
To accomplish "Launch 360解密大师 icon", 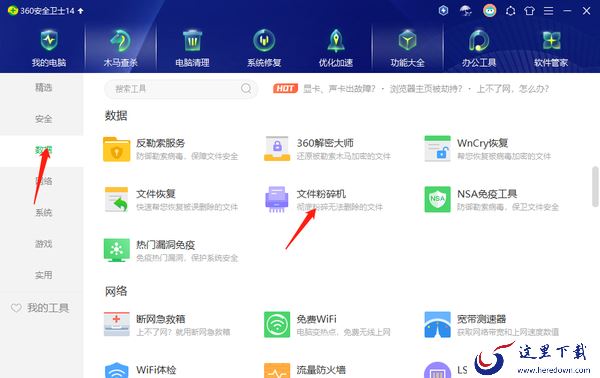I will (277, 148).
